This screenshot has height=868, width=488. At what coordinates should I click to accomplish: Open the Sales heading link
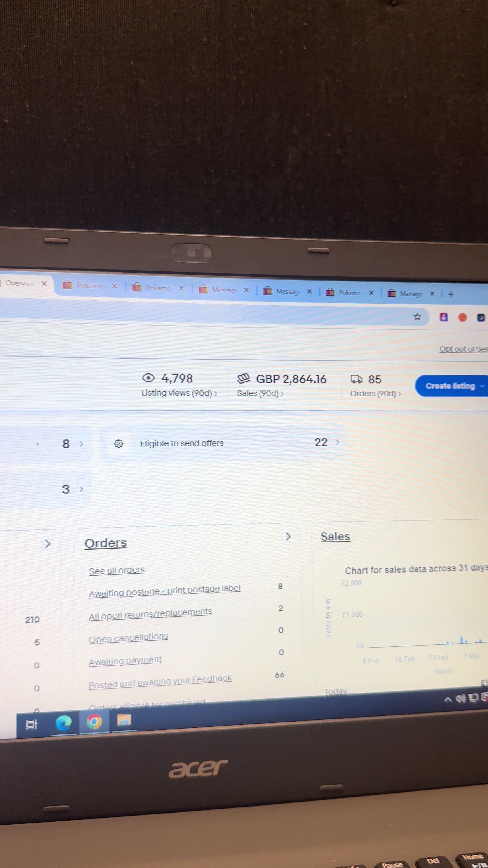pos(335,536)
